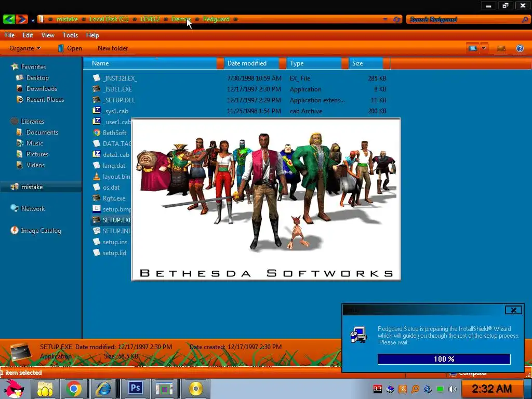
Task: Open the Pictures library
Action: (x=37, y=154)
